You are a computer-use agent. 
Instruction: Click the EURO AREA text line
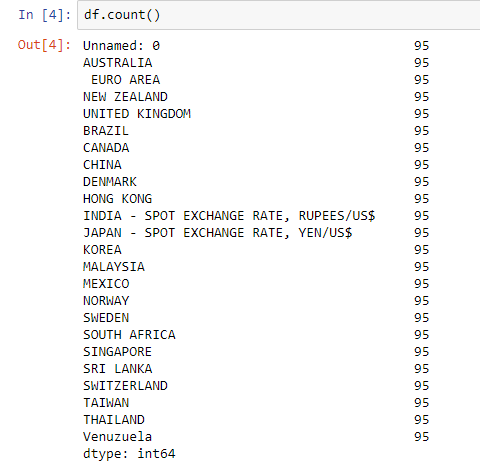click(x=126, y=80)
